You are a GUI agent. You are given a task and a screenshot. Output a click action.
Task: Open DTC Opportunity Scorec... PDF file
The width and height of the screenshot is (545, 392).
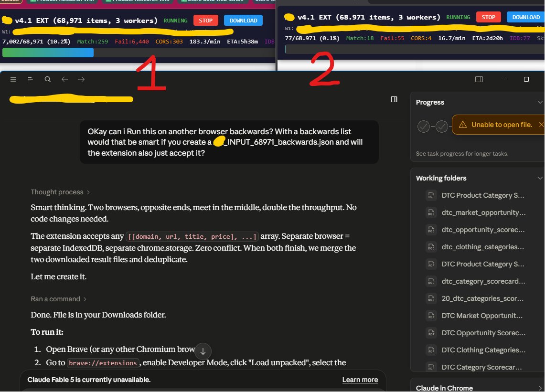click(x=483, y=333)
